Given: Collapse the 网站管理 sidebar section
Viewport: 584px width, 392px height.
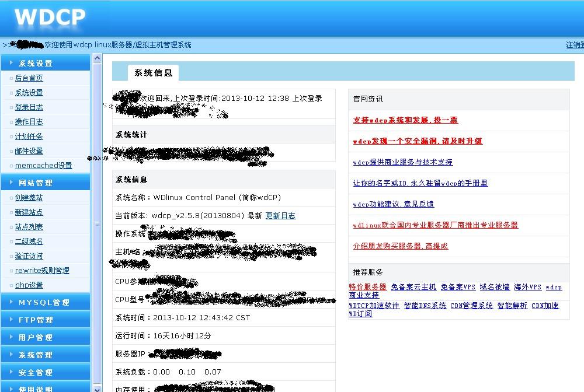Looking at the screenshot, I should pyautogui.click(x=46, y=183).
